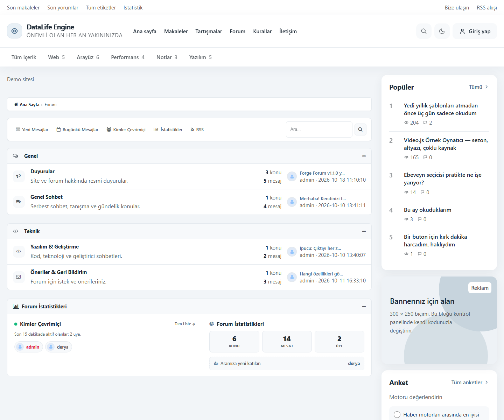Open Tam Liste of online users
This screenshot has width=504, height=420.
point(185,324)
